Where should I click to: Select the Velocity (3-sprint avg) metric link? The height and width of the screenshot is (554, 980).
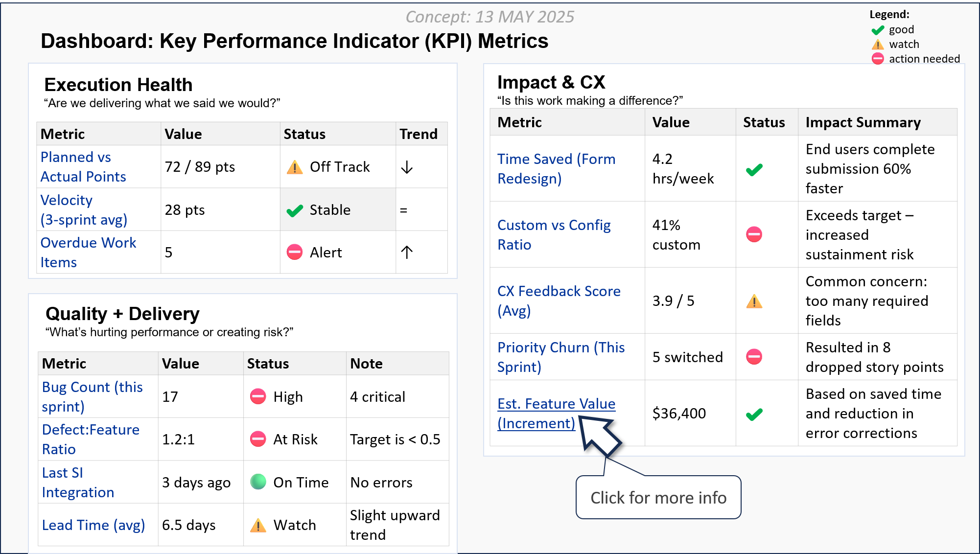(x=84, y=210)
